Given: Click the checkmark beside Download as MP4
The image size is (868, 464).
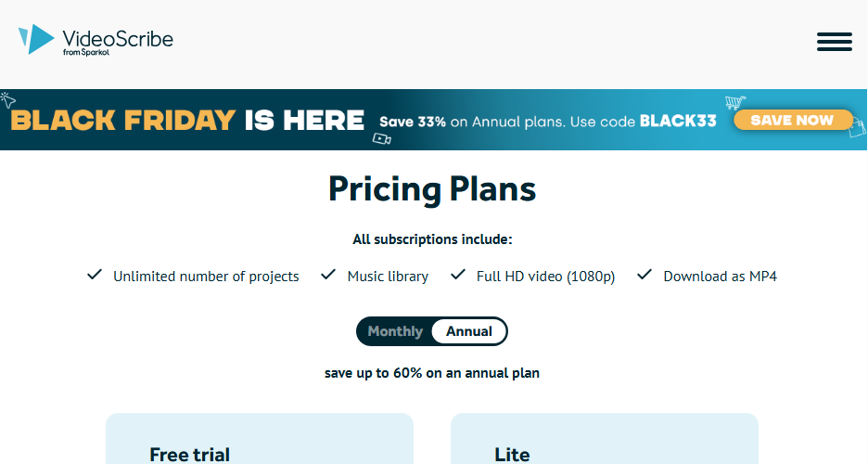Looking at the screenshot, I should (645, 276).
